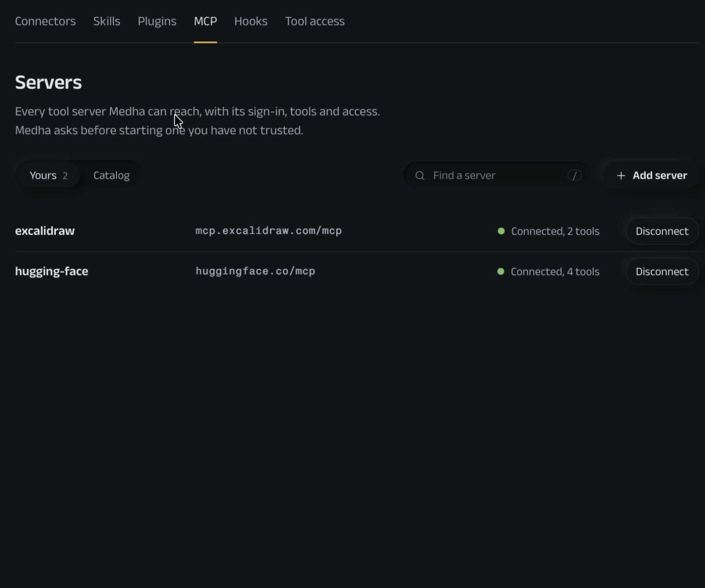Click the plus icon on Add server
Screen dimensions: 705x588
pos(621,175)
